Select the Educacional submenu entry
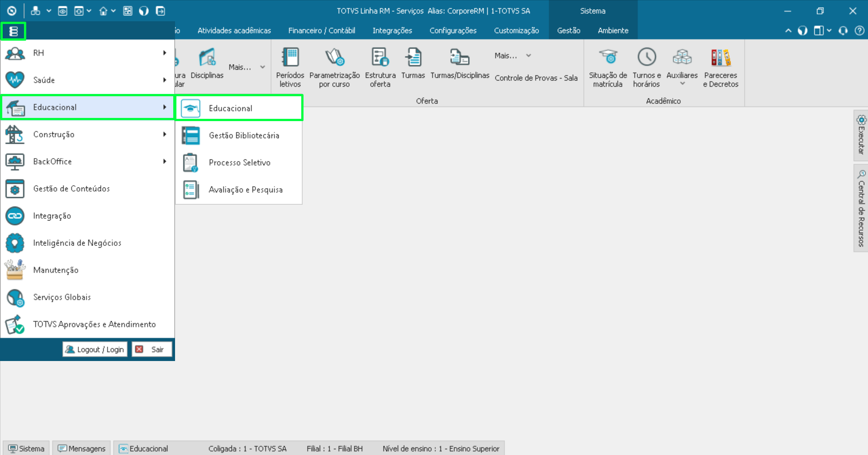868x455 pixels. pos(239,108)
